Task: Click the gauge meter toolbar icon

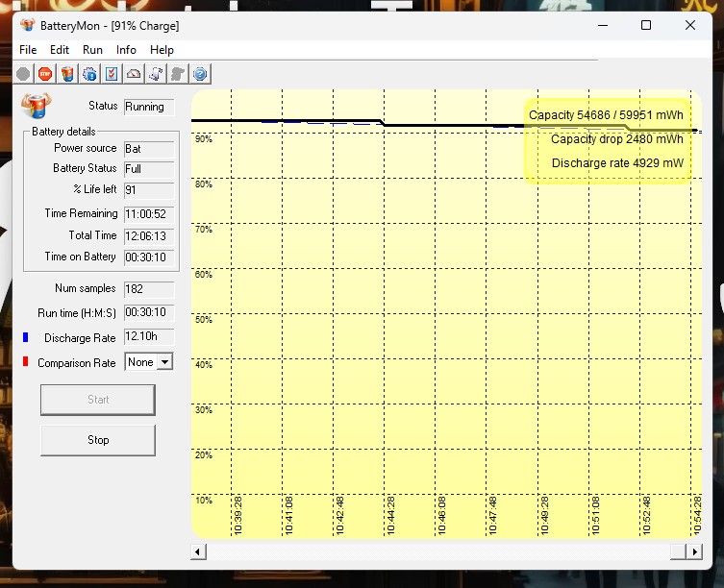Action: (x=134, y=74)
